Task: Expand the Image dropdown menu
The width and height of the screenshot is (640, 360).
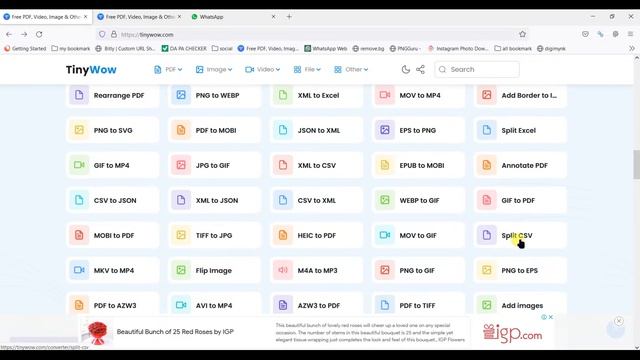Action: [x=214, y=69]
